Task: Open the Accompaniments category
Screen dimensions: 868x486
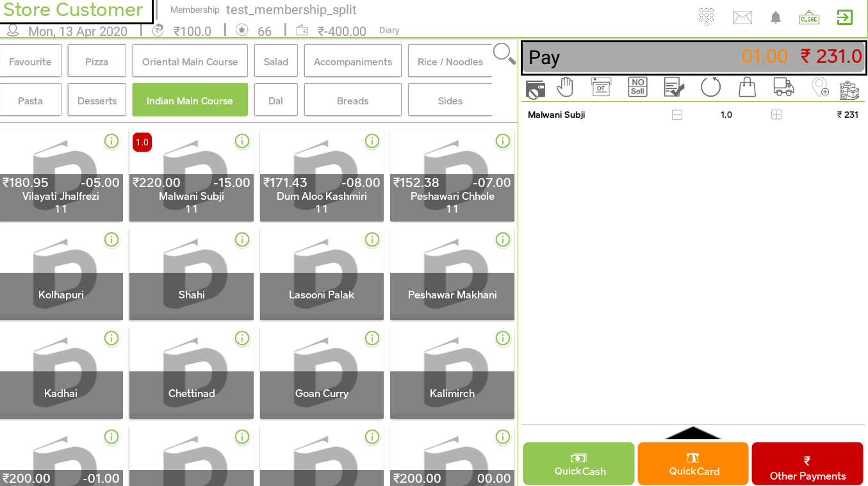Action: pyautogui.click(x=353, y=61)
